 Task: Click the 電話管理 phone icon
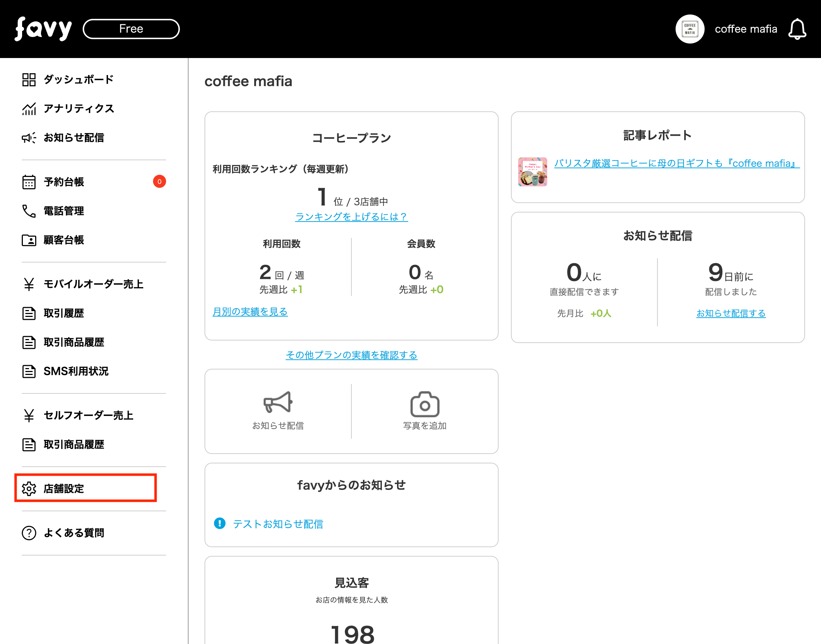coord(29,211)
